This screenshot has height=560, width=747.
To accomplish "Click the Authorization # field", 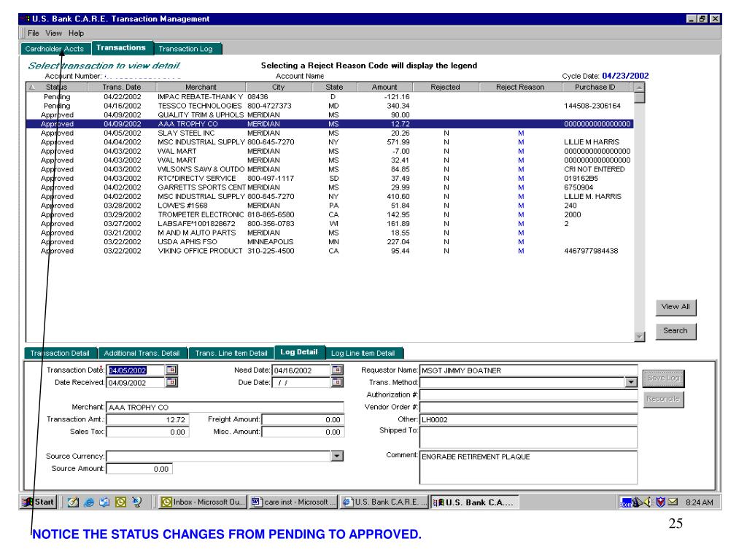I will pos(528,394).
